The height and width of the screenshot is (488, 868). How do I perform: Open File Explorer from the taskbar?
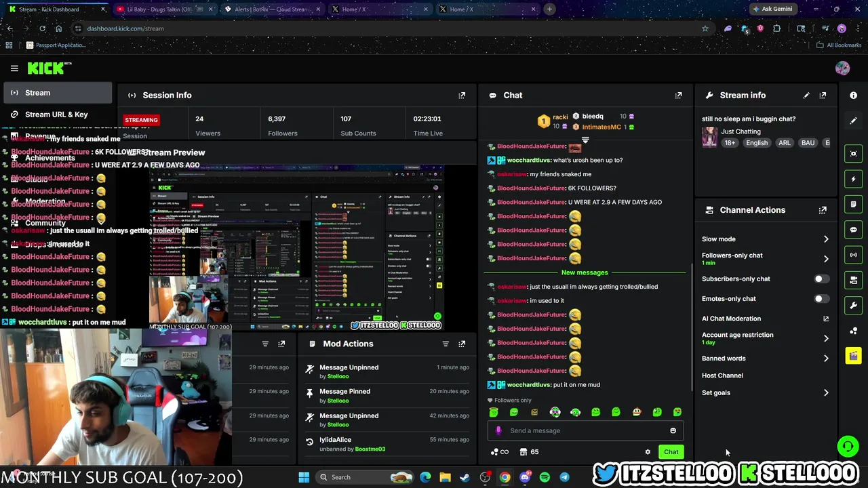tap(445, 477)
